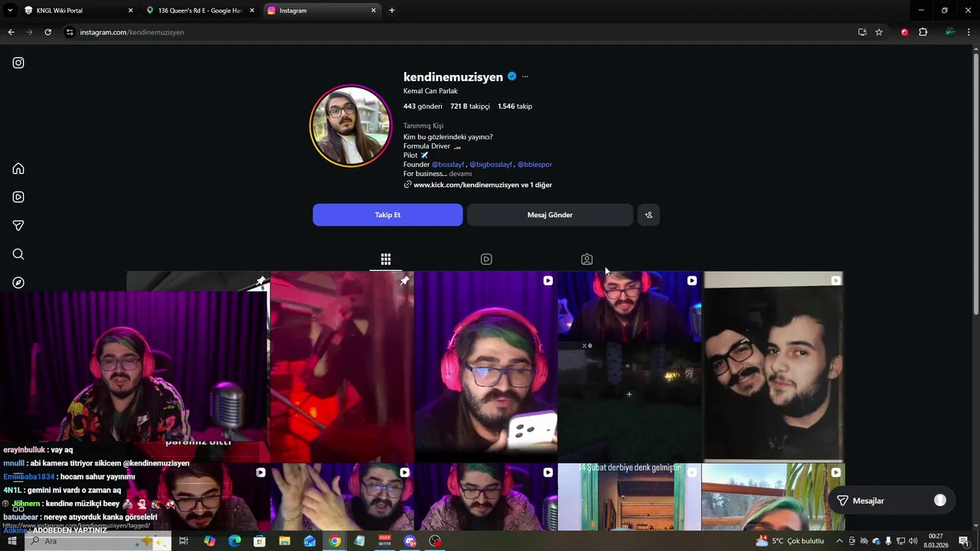Open the notification center icon
Viewport: 980px width, 551px height.
(x=964, y=541)
